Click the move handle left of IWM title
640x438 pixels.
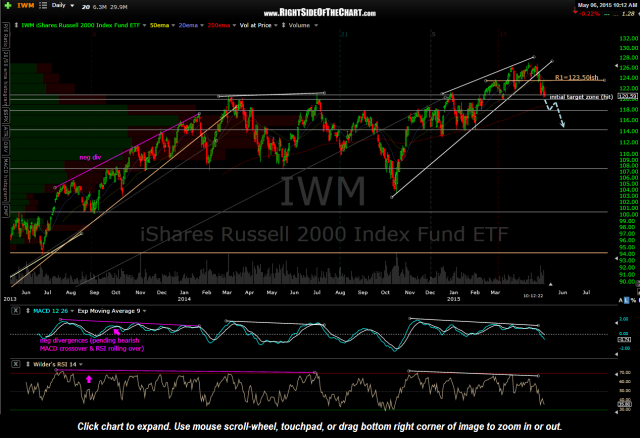coord(16,25)
